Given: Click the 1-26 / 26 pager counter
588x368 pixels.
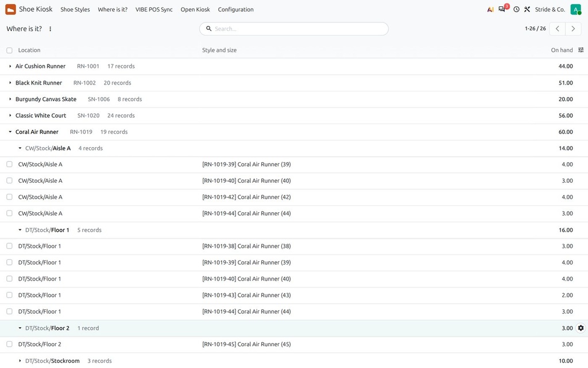Looking at the screenshot, I should pyautogui.click(x=535, y=29).
